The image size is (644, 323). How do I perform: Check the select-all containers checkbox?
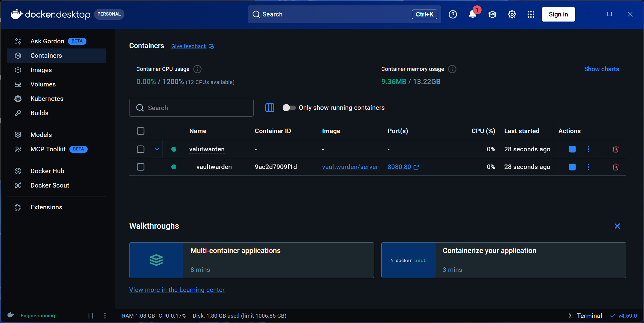coord(140,131)
